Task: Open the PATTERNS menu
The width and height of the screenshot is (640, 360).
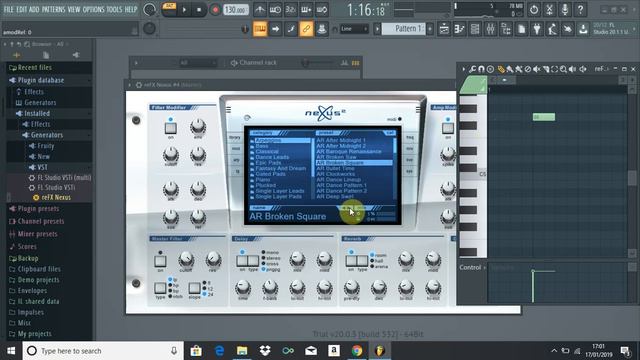Action: click(53, 9)
